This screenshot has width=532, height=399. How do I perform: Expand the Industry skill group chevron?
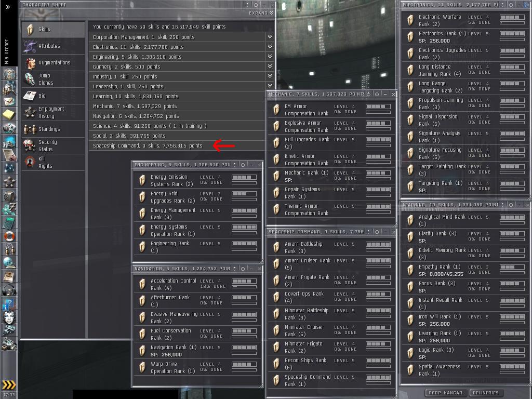[x=270, y=76]
